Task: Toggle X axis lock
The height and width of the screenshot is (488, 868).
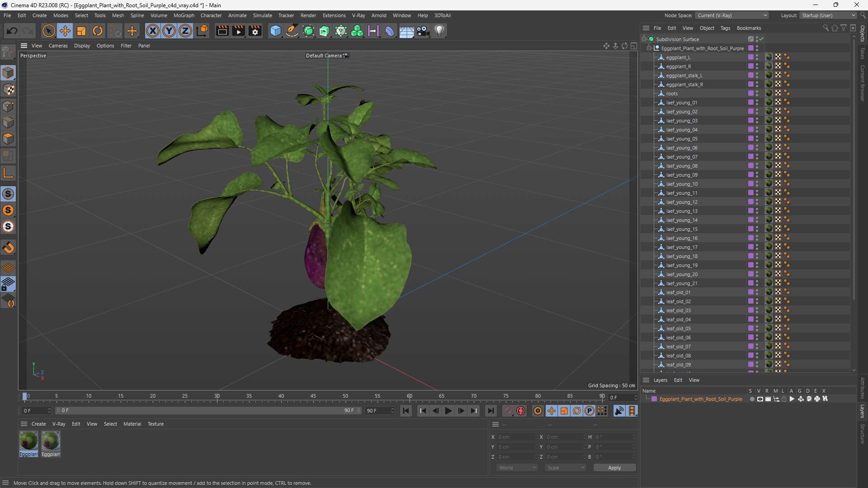Action: pos(153,31)
